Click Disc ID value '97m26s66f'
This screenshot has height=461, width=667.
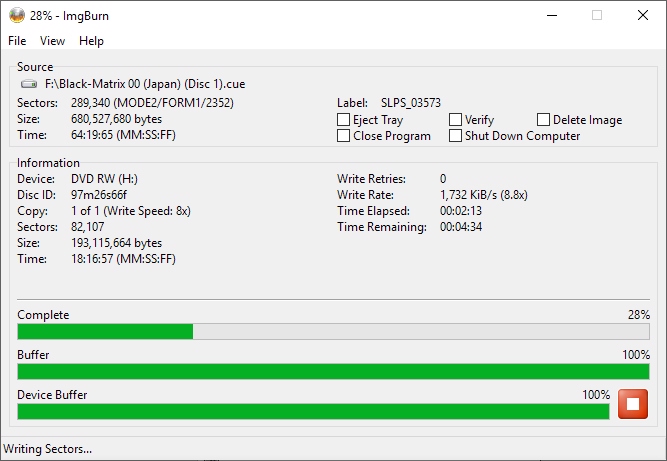[99, 195]
